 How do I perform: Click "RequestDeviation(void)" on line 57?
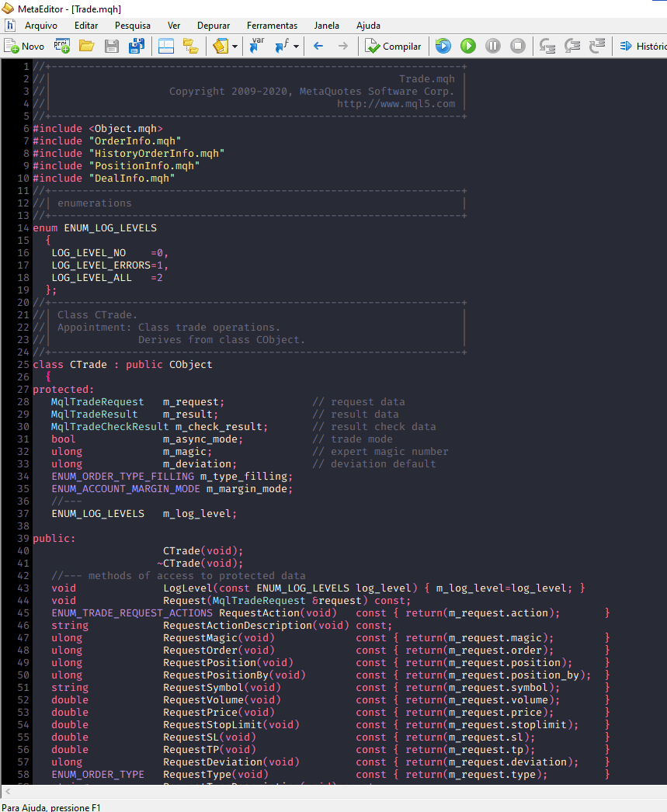pos(231,762)
